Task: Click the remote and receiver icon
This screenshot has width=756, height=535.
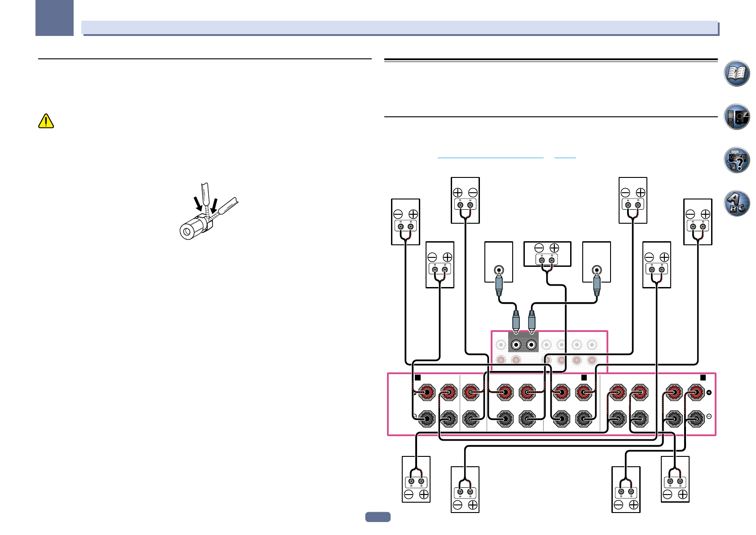Action: 737,117
